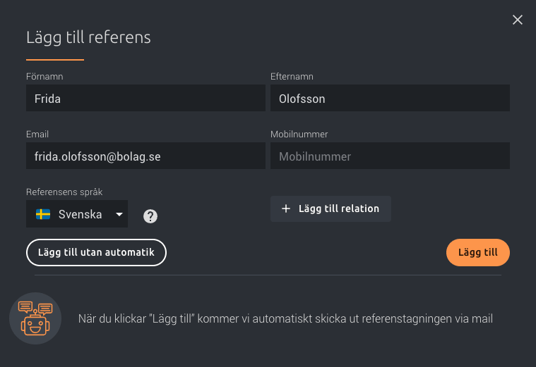
Task: Click the Förnamn label
Action: click(x=44, y=77)
